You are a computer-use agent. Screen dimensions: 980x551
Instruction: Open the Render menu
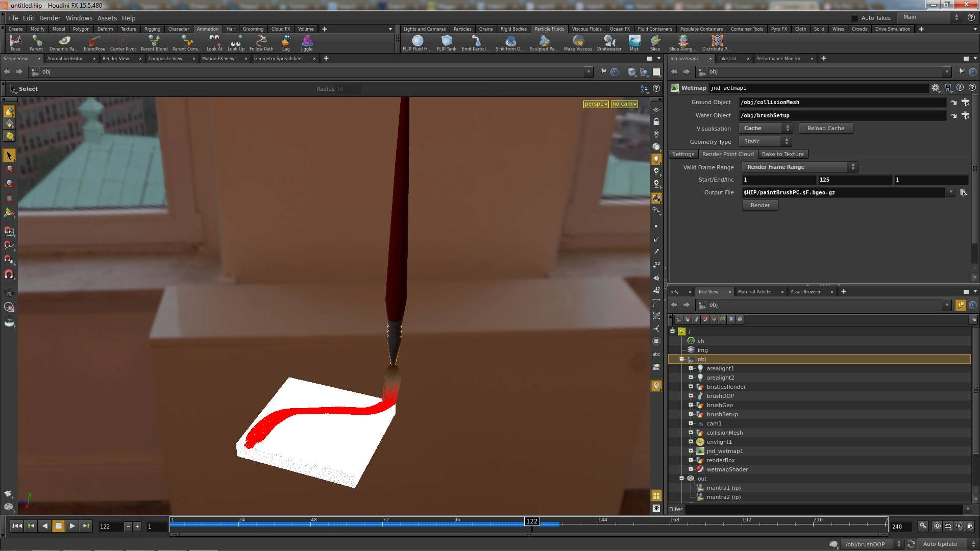pyautogui.click(x=50, y=18)
